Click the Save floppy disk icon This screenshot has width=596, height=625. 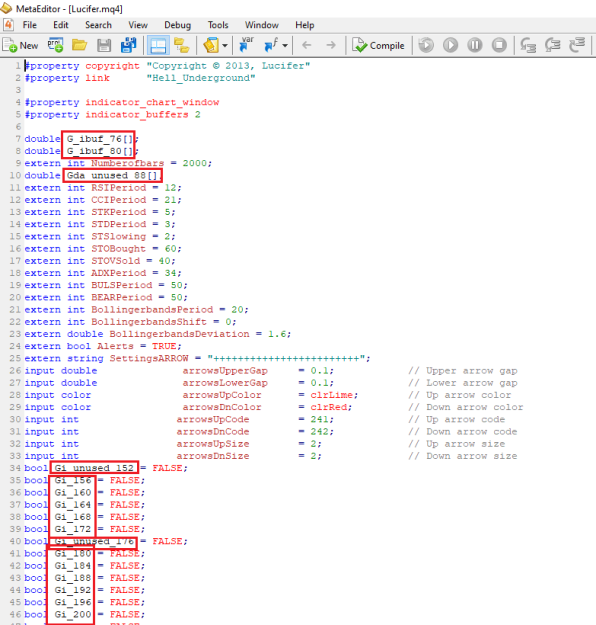tap(104, 45)
